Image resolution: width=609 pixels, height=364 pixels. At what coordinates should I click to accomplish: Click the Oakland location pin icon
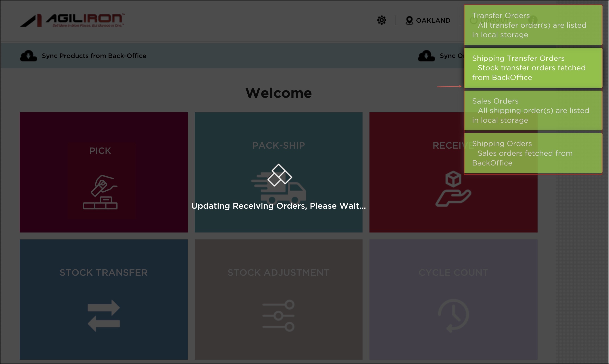pyautogui.click(x=409, y=20)
